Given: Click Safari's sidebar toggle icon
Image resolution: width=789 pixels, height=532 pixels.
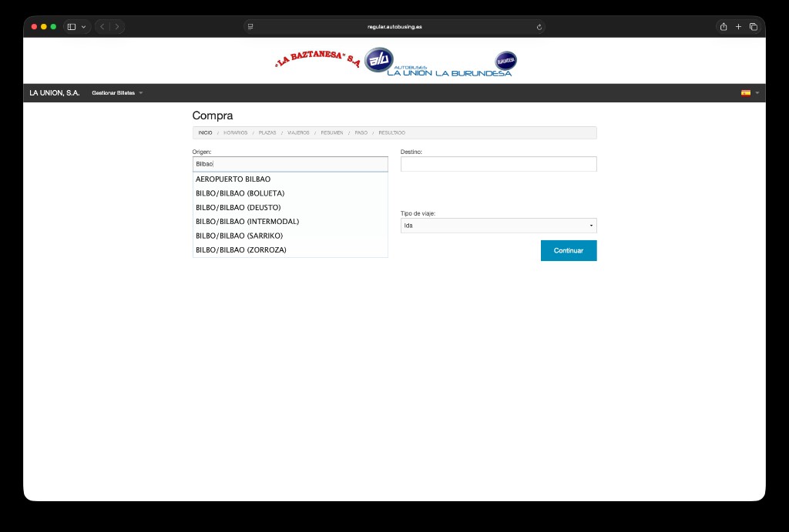Looking at the screenshot, I should tap(72, 27).
